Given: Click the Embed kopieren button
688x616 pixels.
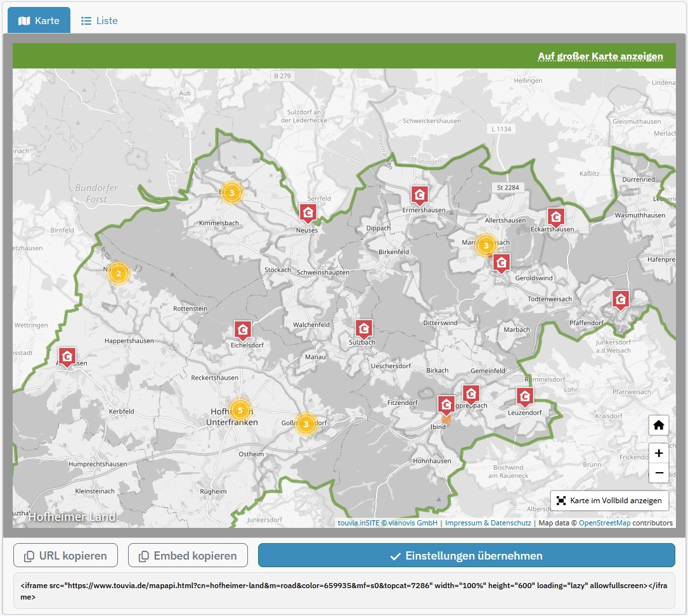Looking at the screenshot, I should click(187, 556).
